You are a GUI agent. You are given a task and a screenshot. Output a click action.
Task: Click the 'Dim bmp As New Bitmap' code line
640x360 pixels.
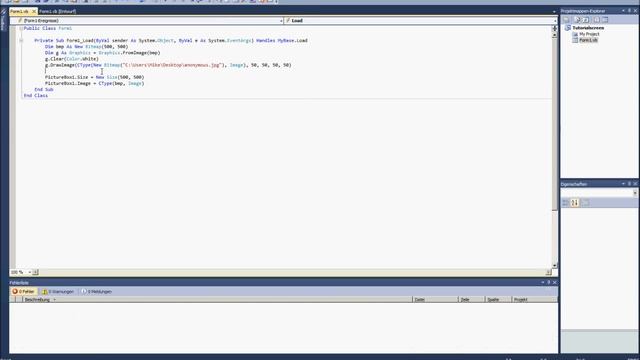pyautogui.click(x=87, y=47)
